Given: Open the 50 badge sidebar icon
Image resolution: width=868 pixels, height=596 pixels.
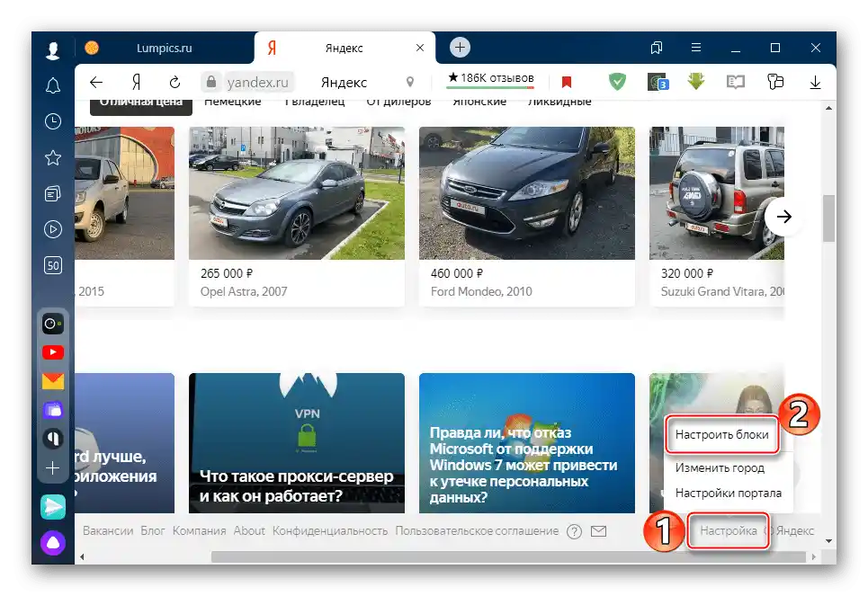Looking at the screenshot, I should pos(52,265).
